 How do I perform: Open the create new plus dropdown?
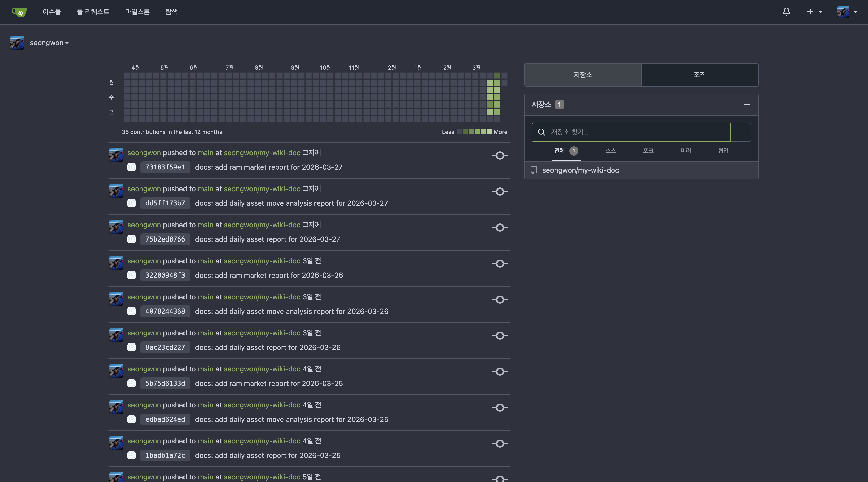point(814,12)
